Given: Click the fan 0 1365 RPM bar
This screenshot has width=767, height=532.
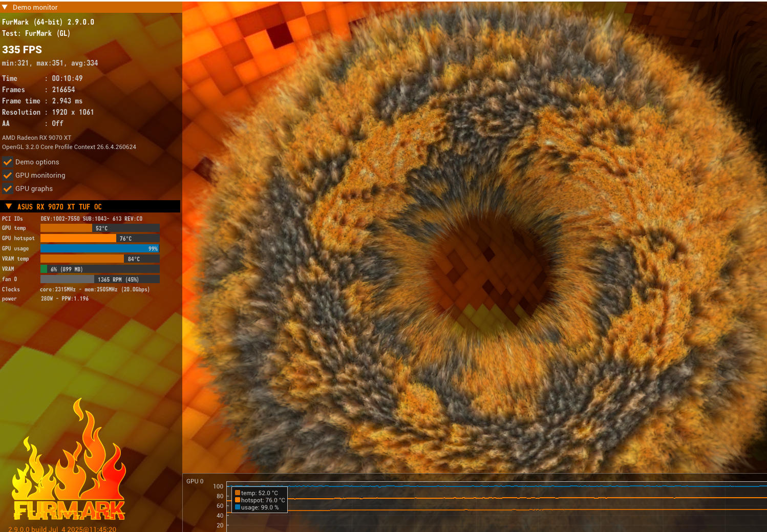Looking at the screenshot, I should (100, 280).
